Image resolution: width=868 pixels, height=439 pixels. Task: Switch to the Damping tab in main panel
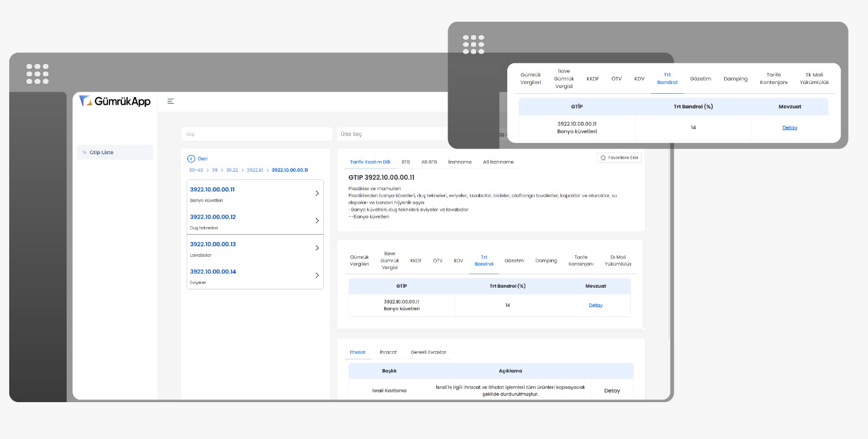[546, 261]
